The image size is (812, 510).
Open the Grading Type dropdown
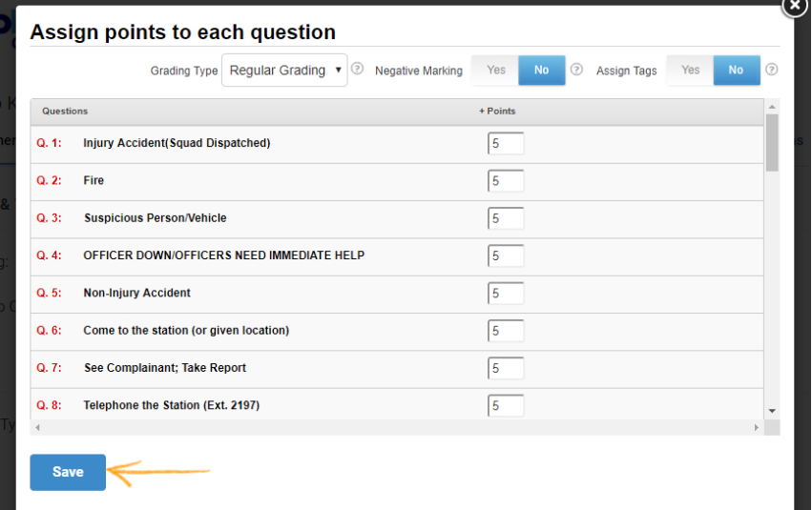click(x=284, y=70)
